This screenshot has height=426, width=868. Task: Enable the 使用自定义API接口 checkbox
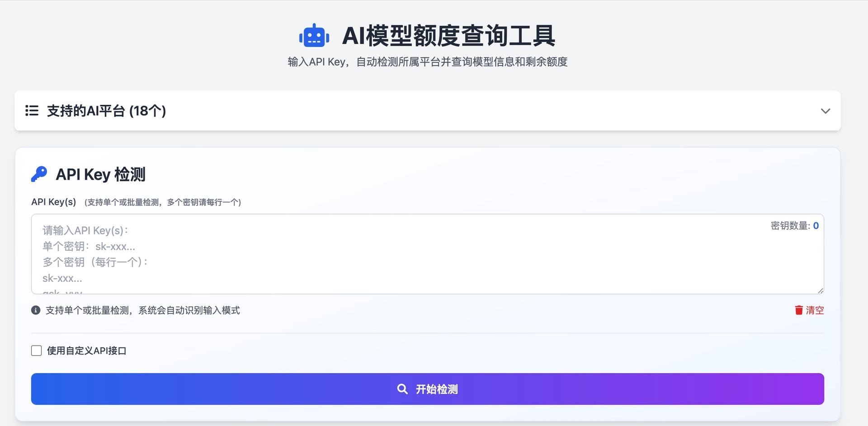[x=37, y=351]
